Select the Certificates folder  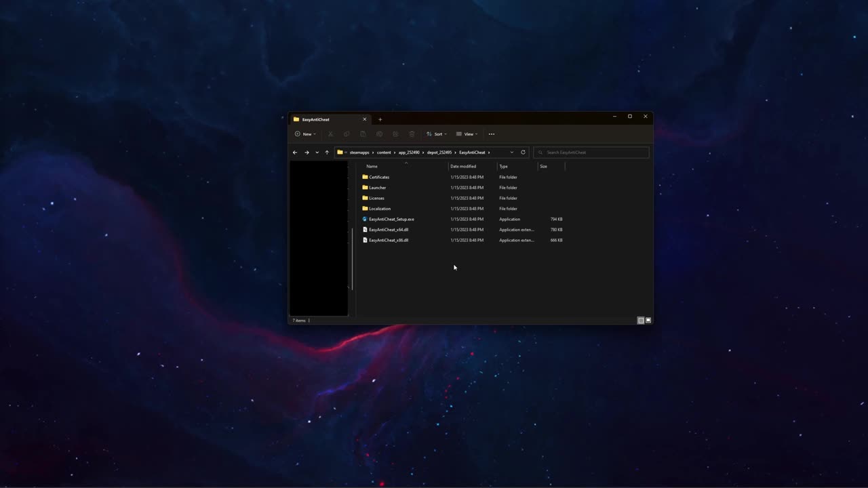point(378,177)
